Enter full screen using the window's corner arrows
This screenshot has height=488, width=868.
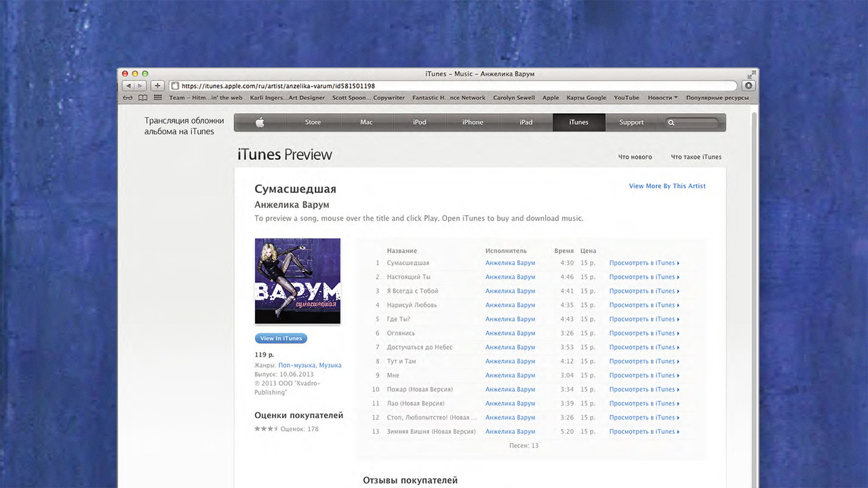point(751,74)
